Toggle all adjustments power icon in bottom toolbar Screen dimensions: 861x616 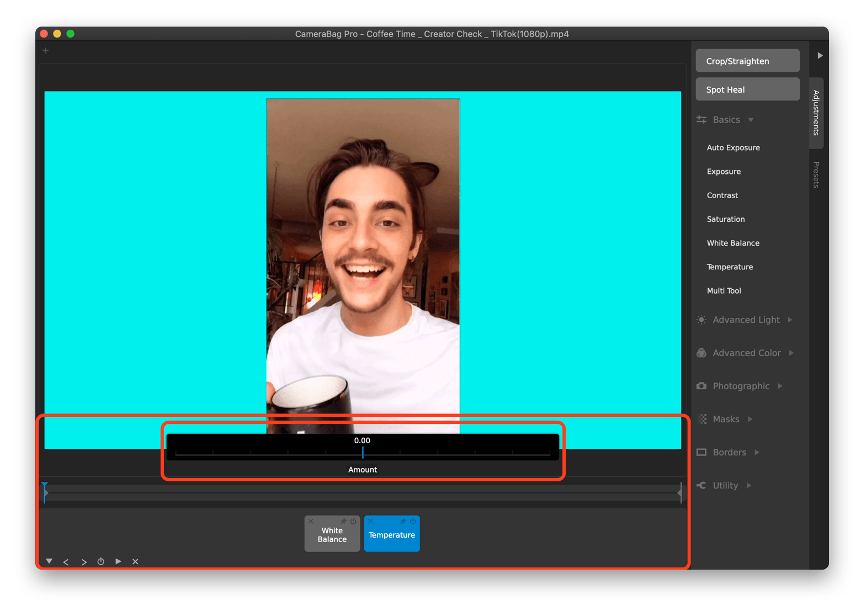click(x=101, y=562)
